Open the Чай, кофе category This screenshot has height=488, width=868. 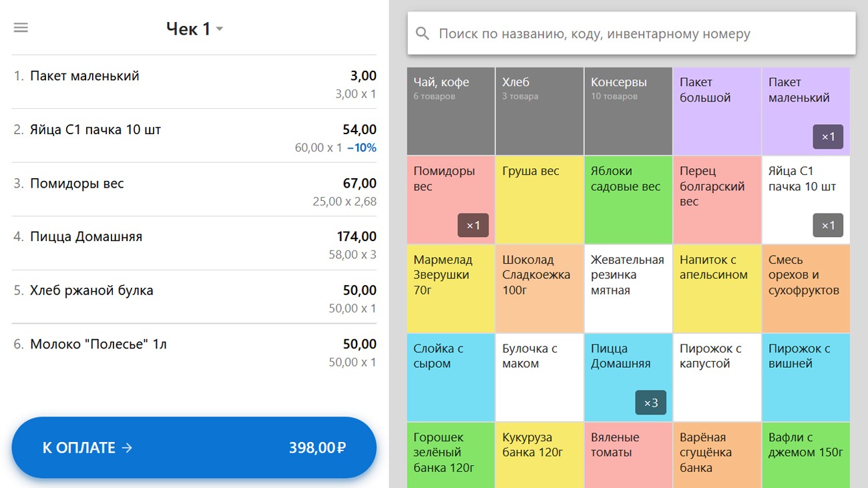(x=451, y=111)
